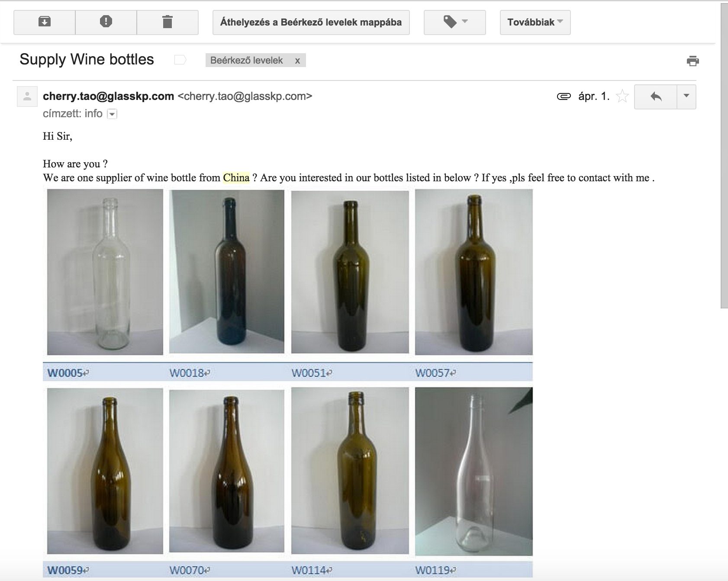Click Áthelyezés a Beérkező levelek mappába
This screenshot has width=728, height=581.
(x=311, y=22)
